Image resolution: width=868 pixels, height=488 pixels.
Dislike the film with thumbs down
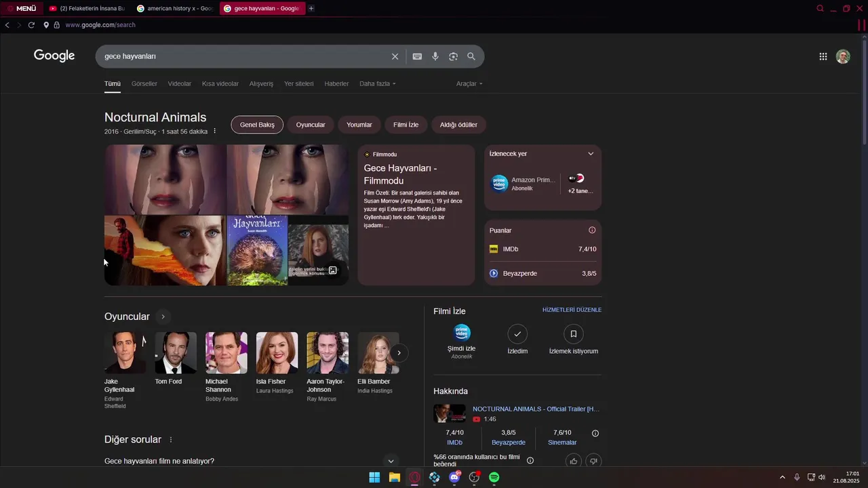pyautogui.click(x=593, y=461)
